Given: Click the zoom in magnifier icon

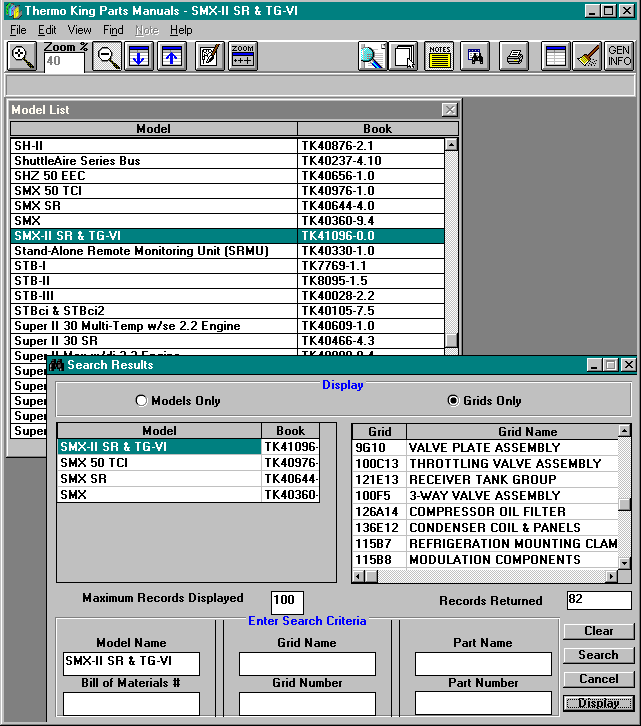Looking at the screenshot, I should pyautogui.click(x=21, y=56).
